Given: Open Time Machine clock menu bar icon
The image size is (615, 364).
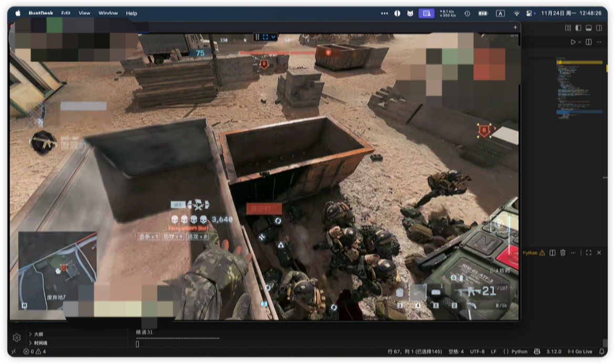Looking at the screenshot, I should 467,13.
